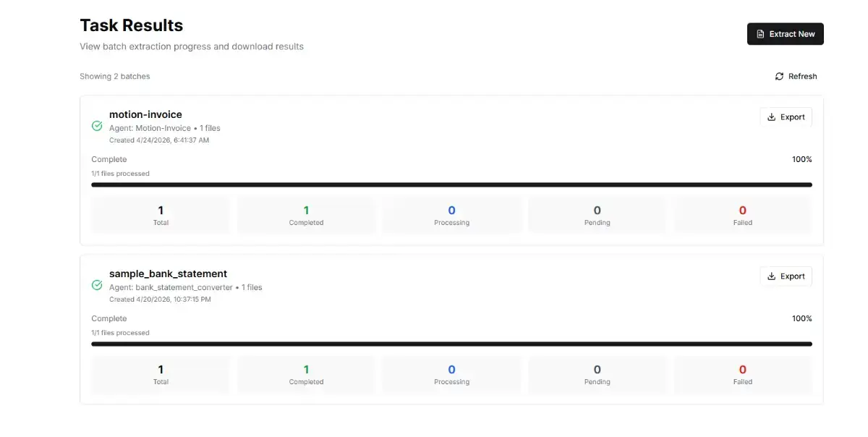The width and height of the screenshot is (868, 437).
Task: Click the sample_bank_statement progress bar
Action: 451,344
